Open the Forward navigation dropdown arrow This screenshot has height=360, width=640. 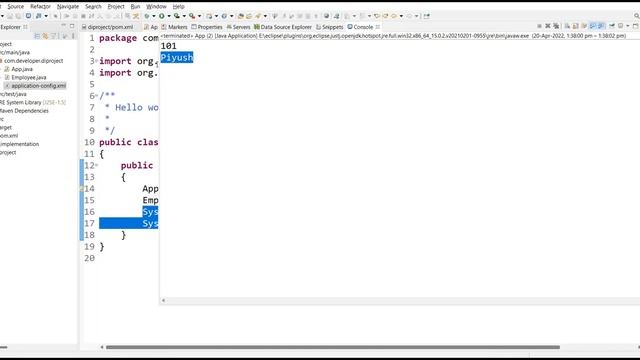pyautogui.click(x=416, y=16)
